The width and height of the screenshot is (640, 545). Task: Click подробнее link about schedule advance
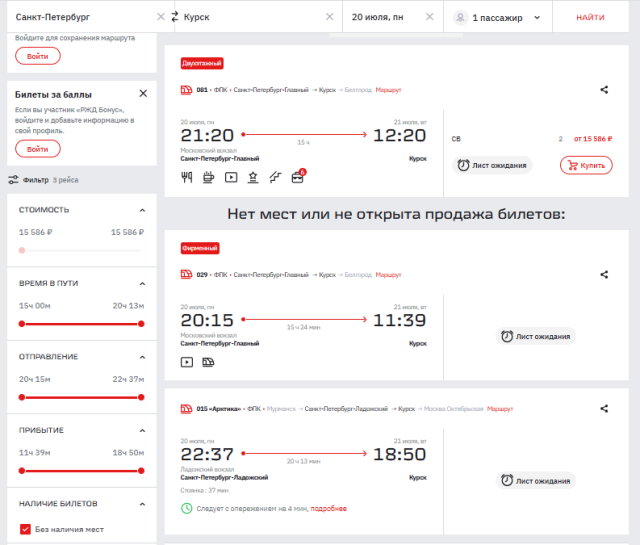[x=329, y=509]
